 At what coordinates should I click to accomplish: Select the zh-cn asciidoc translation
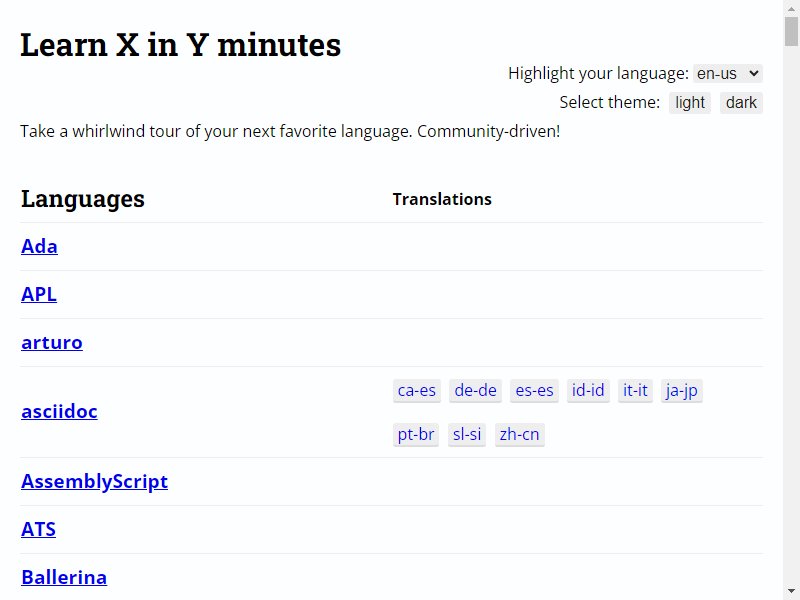(519, 434)
